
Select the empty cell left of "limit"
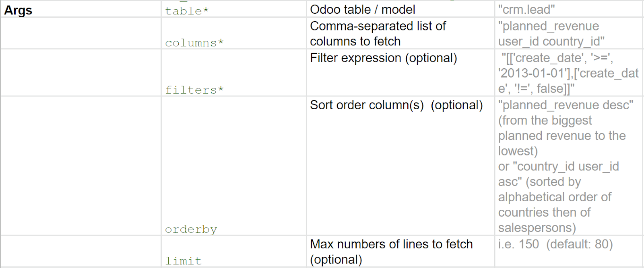pos(80,252)
